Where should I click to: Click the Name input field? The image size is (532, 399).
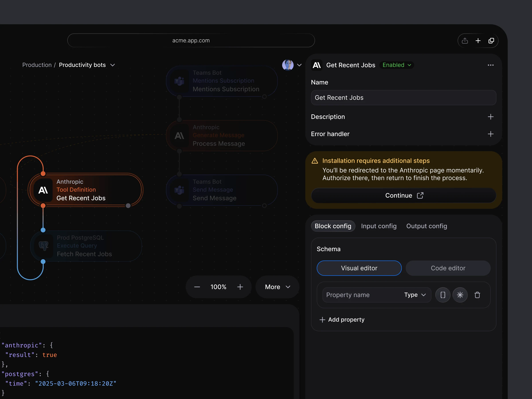403,98
